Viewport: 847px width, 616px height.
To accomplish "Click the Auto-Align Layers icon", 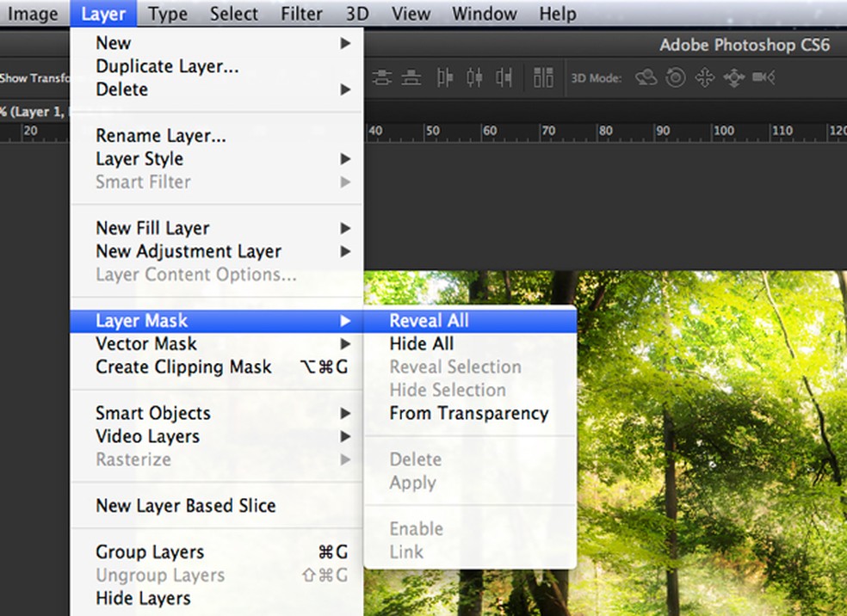I will click(x=543, y=78).
